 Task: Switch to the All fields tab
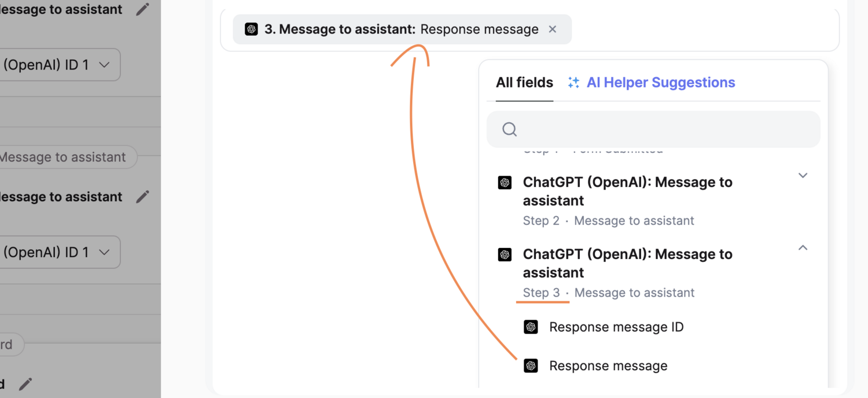524,83
